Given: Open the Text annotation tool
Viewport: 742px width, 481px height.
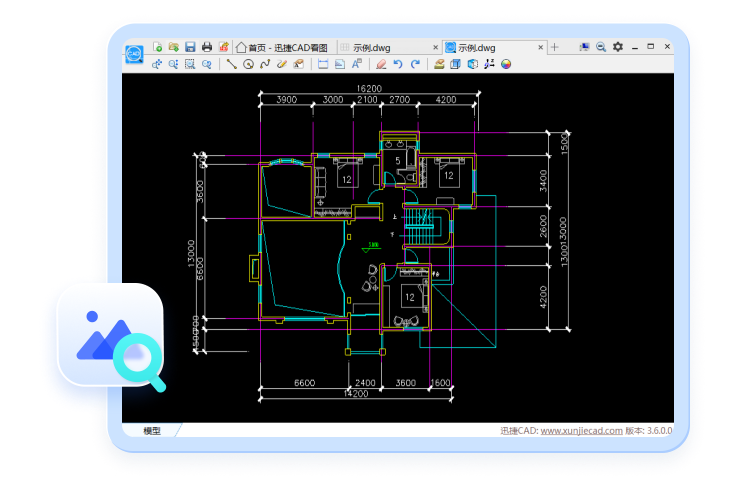Looking at the screenshot, I should click(356, 64).
